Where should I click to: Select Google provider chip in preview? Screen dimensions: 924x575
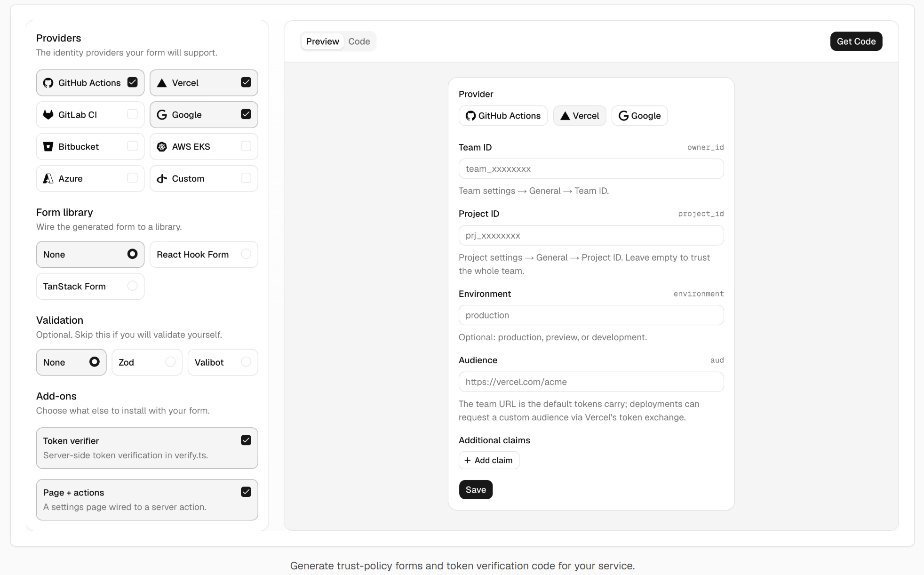click(639, 116)
